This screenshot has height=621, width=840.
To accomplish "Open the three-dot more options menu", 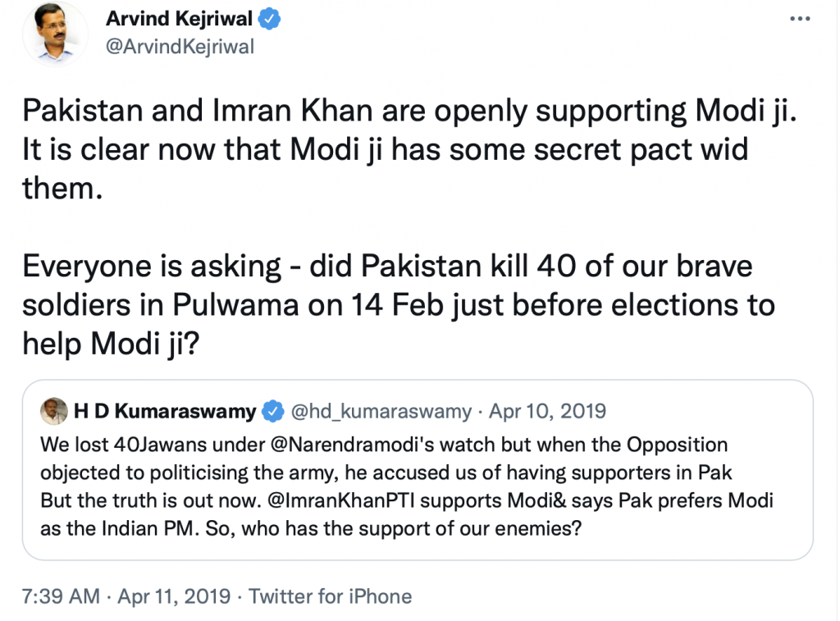I will tap(801, 20).
